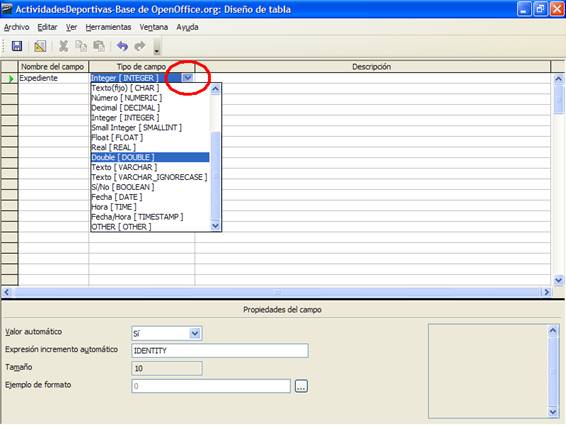The height and width of the screenshot is (425, 566).
Task: Click the horizontal scrollbar right arrow
Action: click(x=546, y=292)
